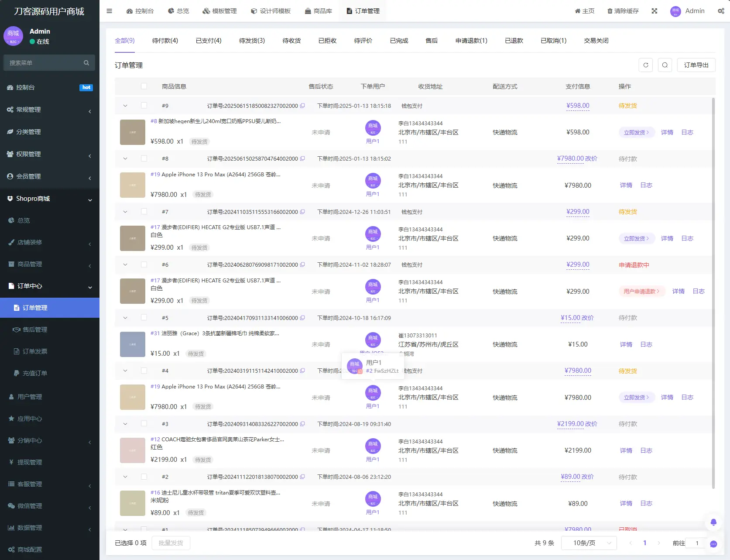Check the select-all checkbox in table header
The width and height of the screenshot is (730, 560).
pyautogui.click(x=144, y=86)
